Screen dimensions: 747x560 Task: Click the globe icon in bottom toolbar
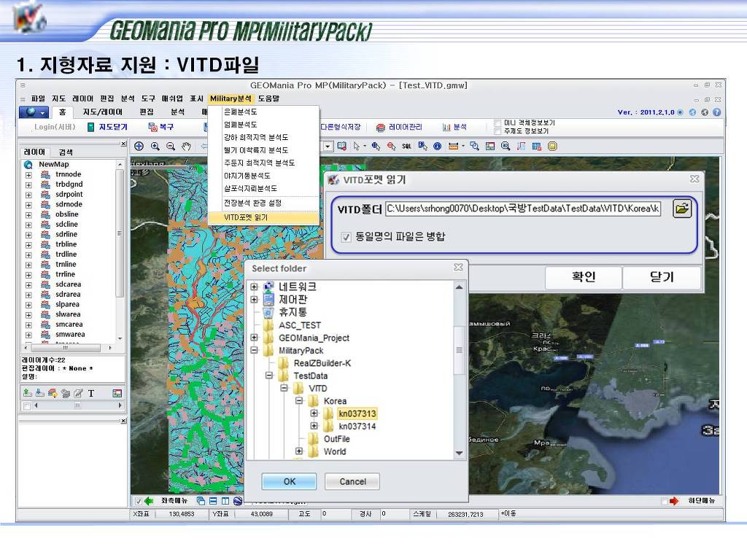[x=237, y=501]
